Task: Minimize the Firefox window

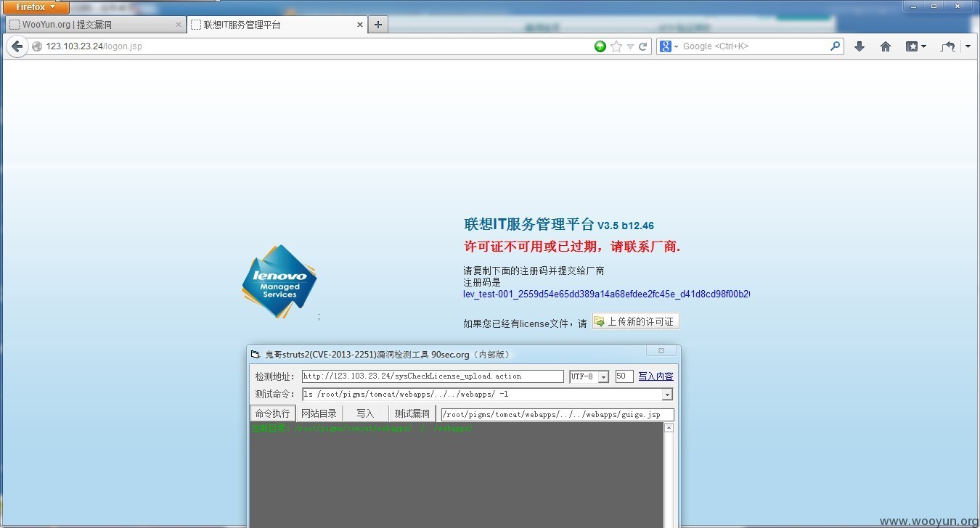Action: (915, 6)
